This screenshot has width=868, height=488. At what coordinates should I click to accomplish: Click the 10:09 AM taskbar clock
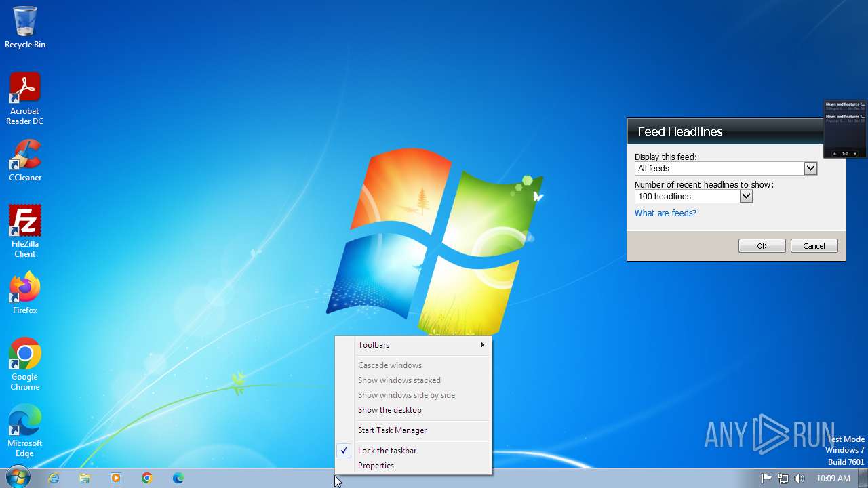point(833,478)
